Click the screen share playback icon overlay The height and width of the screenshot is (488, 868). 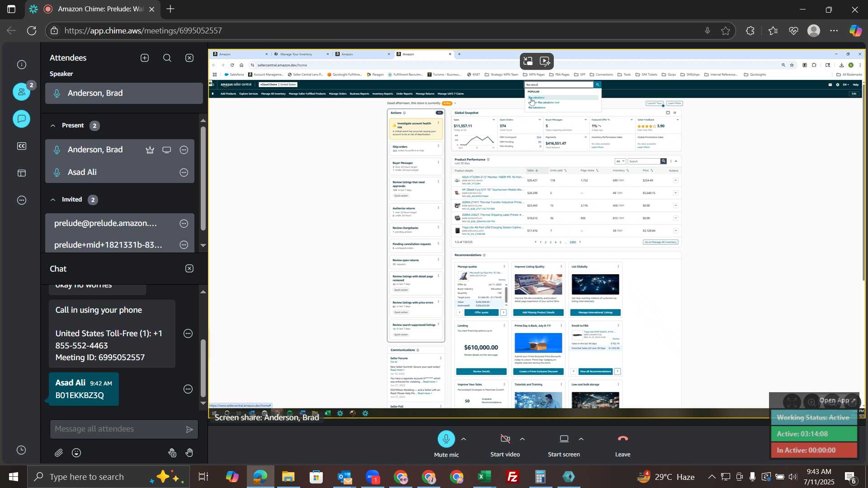pos(545,61)
